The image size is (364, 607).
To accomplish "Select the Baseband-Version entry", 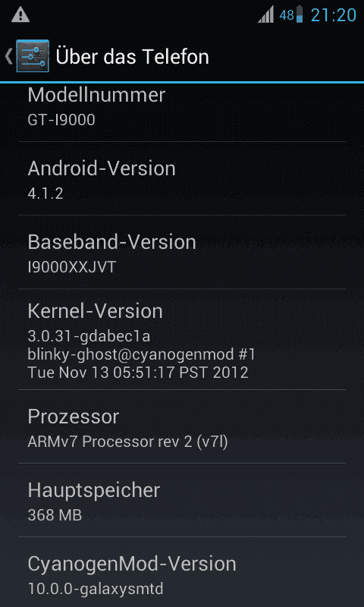I will (182, 252).
